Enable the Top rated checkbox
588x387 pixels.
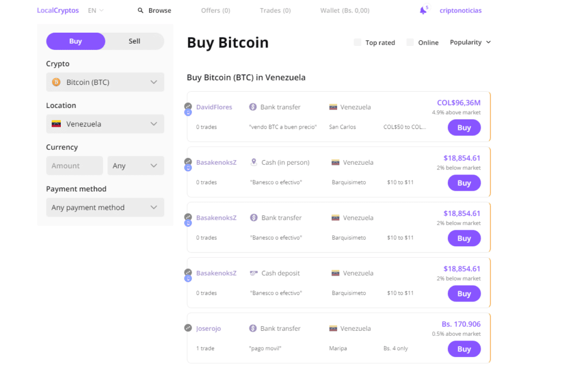pos(357,42)
